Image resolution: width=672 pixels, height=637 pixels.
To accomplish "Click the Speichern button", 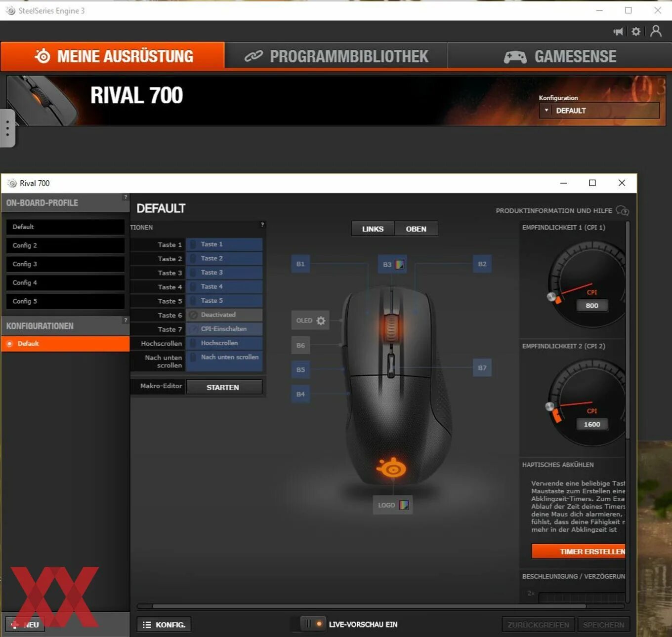I will [603, 625].
